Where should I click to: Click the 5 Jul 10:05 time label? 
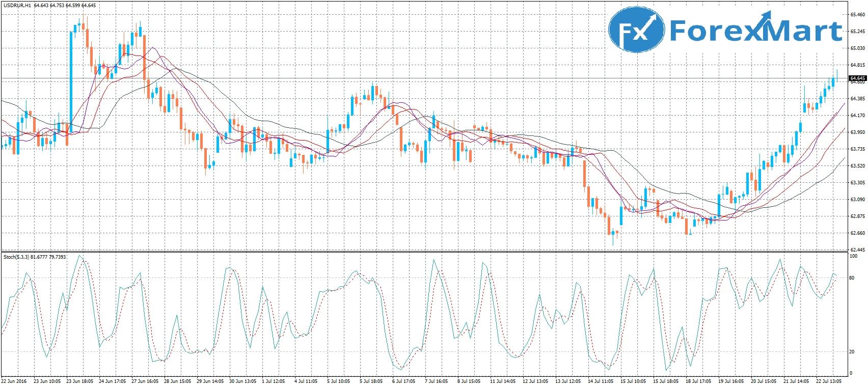[x=339, y=380]
